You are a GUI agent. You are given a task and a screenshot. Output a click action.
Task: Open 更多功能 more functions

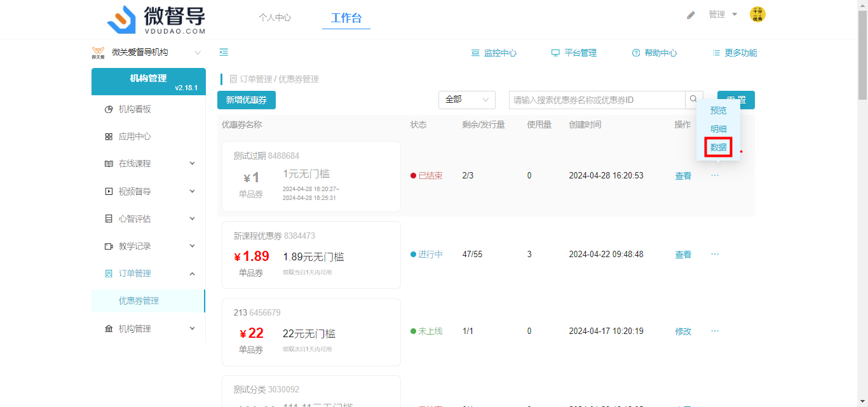pyautogui.click(x=735, y=53)
